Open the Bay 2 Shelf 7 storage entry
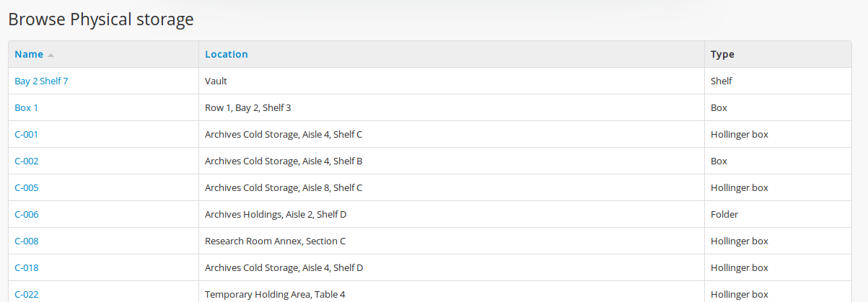 click(x=41, y=81)
